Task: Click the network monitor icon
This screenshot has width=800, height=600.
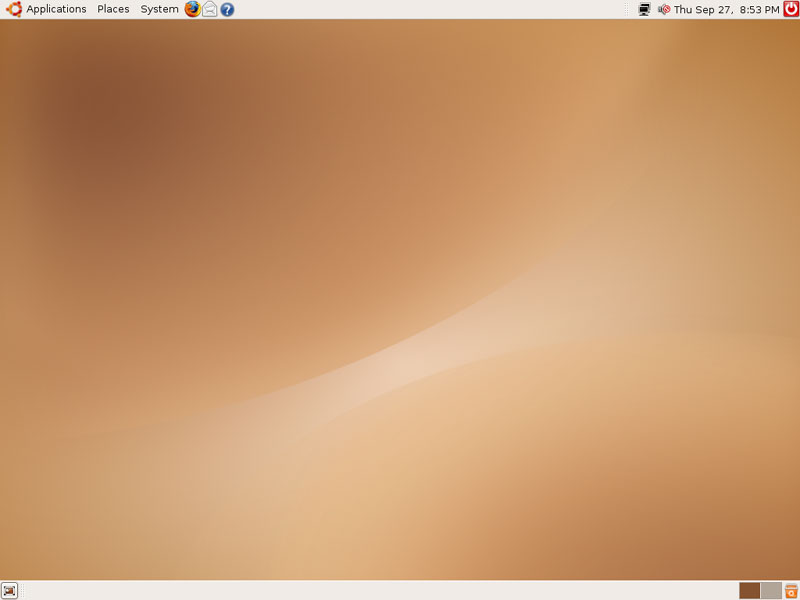Action: pyautogui.click(x=644, y=9)
